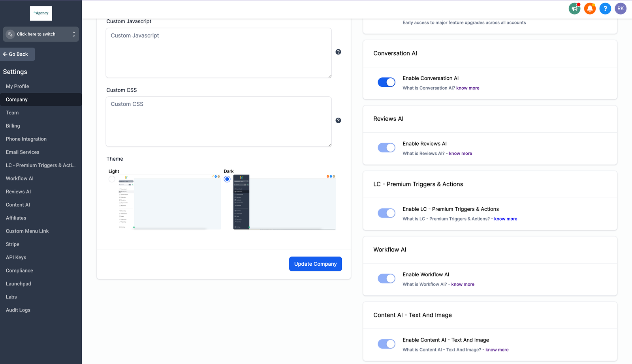Open the RK user profile avatar
Image resolution: width=632 pixels, height=364 pixels.
click(x=620, y=8)
